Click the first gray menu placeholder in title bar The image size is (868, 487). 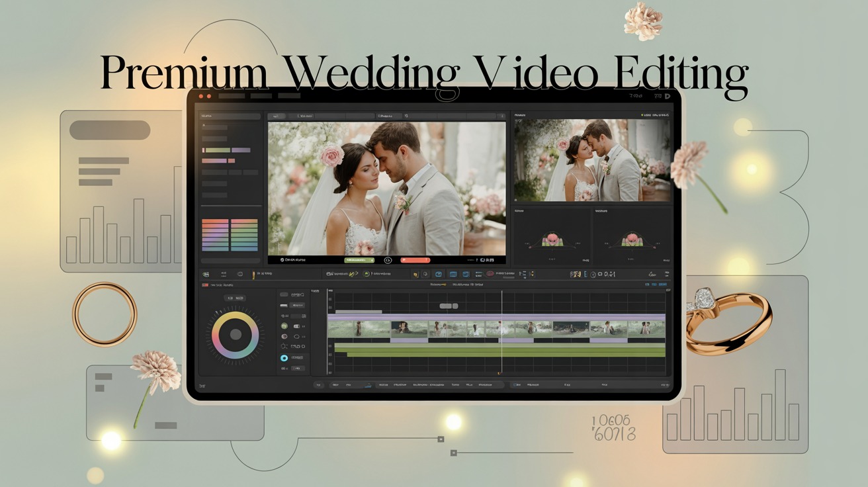[x=232, y=96]
